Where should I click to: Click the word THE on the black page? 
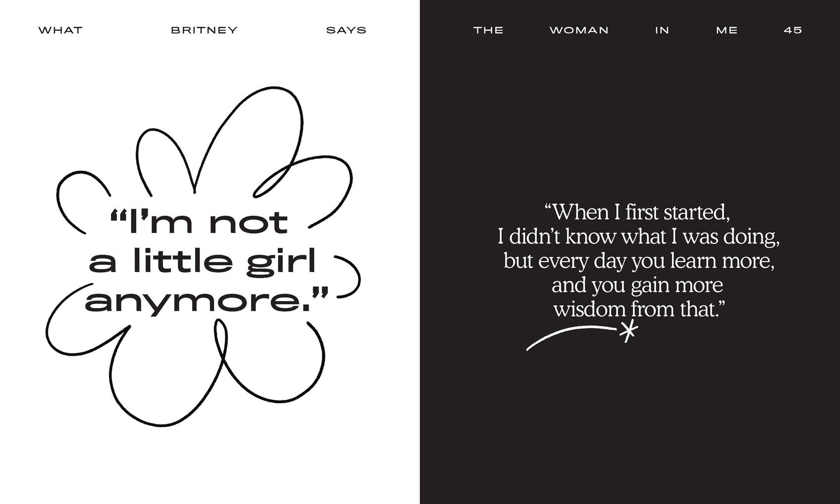[x=488, y=30]
